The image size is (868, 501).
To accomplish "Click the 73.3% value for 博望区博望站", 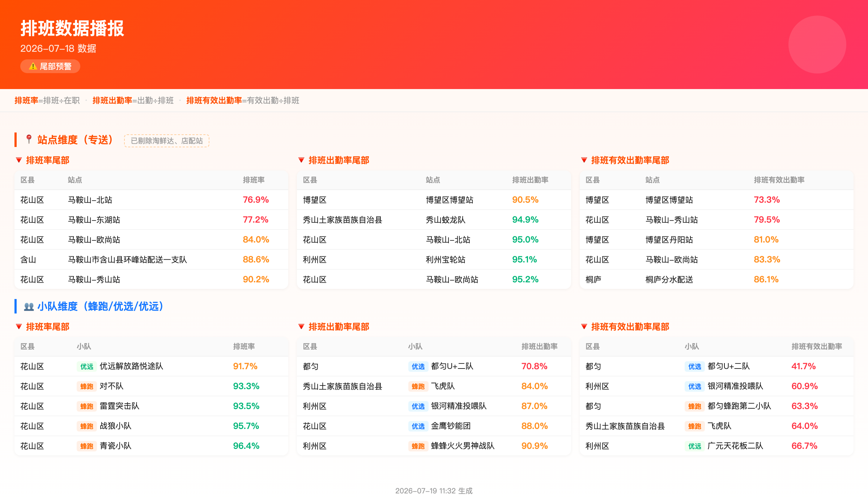I will tap(767, 200).
